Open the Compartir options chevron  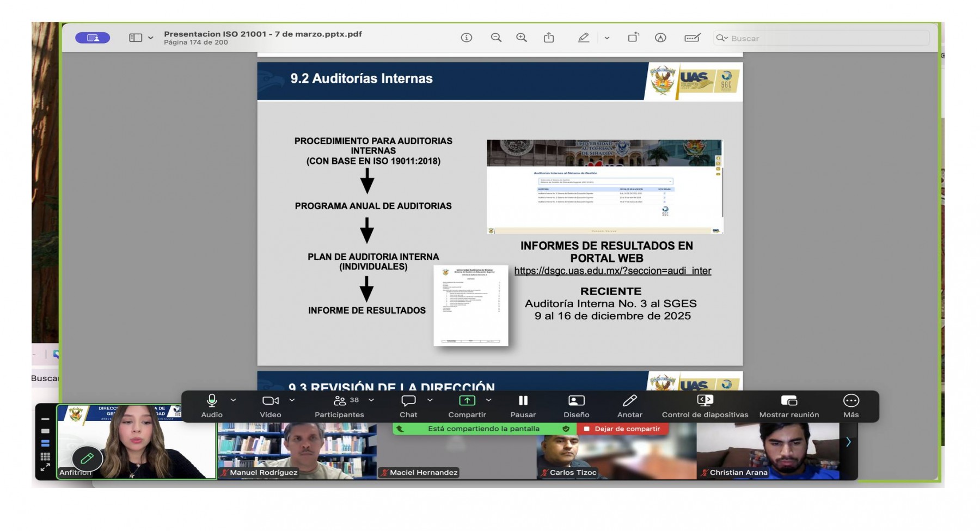click(489, 400)
